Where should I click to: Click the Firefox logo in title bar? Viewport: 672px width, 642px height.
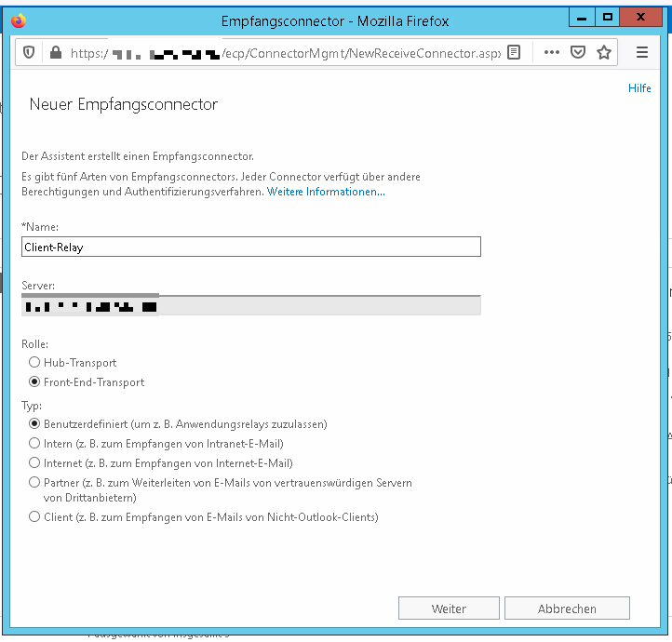(19, 20)
